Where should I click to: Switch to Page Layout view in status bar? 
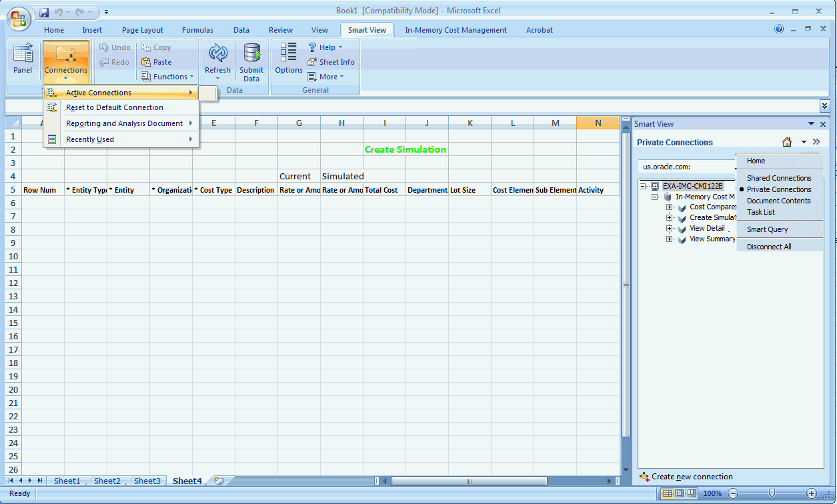679,493
